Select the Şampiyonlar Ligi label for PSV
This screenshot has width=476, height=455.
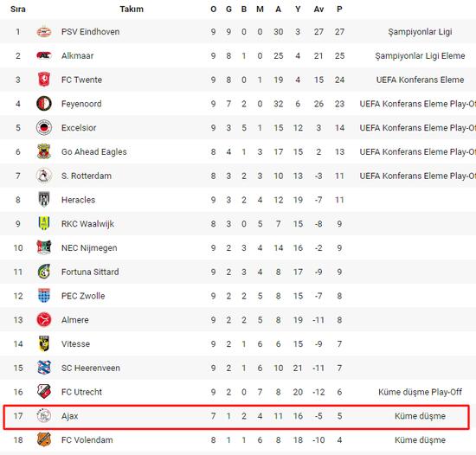(420, 32)
